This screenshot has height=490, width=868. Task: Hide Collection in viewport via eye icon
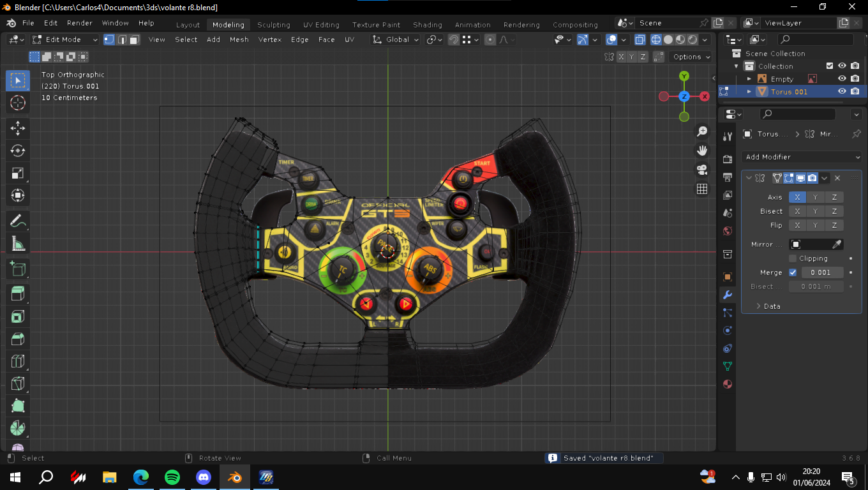(842, 66)
